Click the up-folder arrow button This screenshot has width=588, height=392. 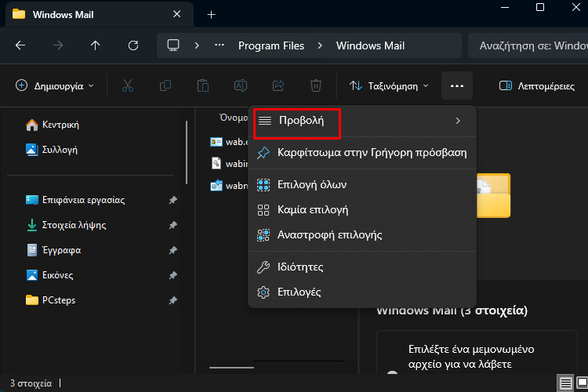coord(95,45)
